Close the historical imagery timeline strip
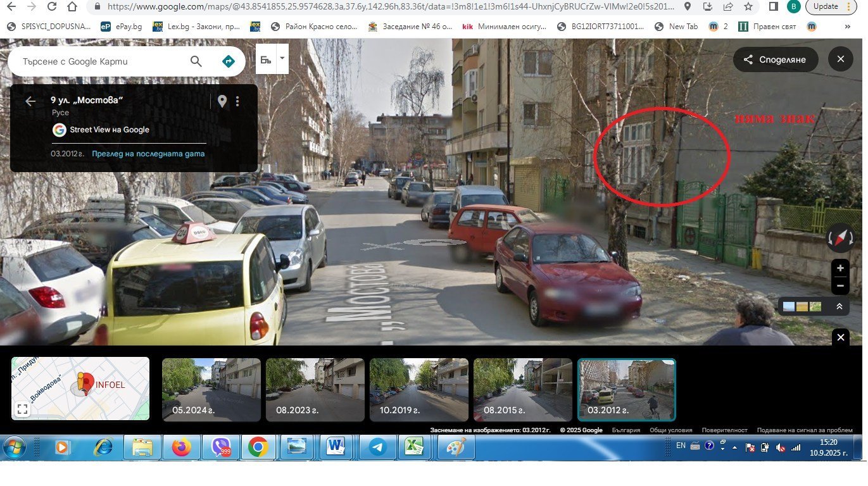Image resolution: width=868 pixels, height=486 pixels. [840, 337]
